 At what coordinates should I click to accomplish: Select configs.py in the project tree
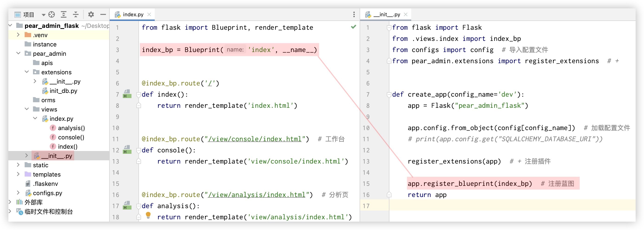click(x=47, y=193)
